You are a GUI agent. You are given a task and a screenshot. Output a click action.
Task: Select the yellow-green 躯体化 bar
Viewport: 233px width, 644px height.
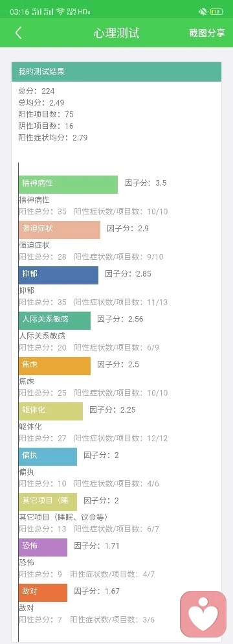click(x=51, y=411)
